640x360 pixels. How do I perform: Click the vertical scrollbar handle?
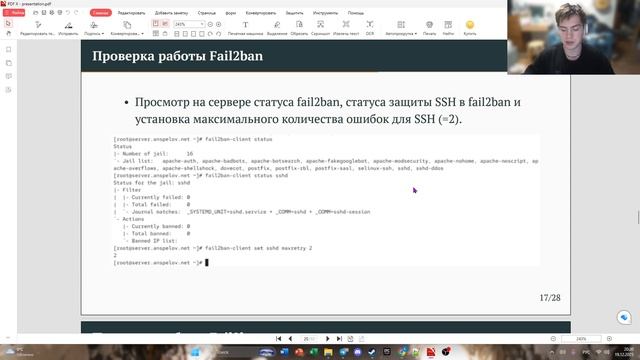[638, 217]
